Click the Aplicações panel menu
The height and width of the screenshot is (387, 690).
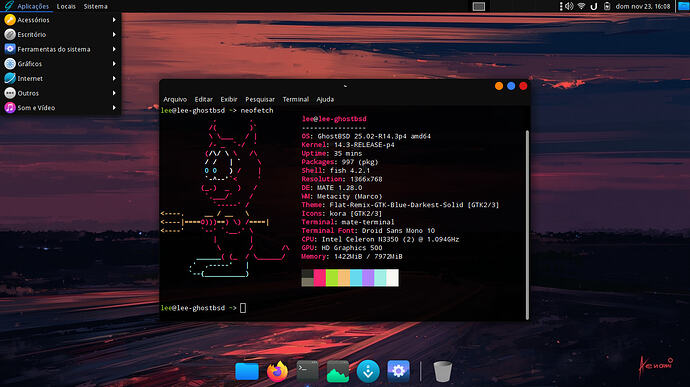[x=33, y=6]
